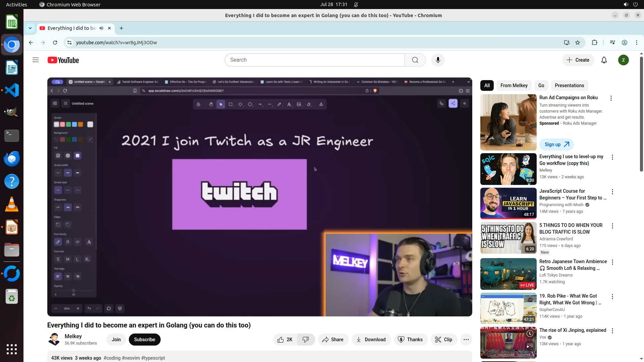Mute the tab via speaker icon
The width and height of the screenshot is (644, 362).
[x=101, y=28]
